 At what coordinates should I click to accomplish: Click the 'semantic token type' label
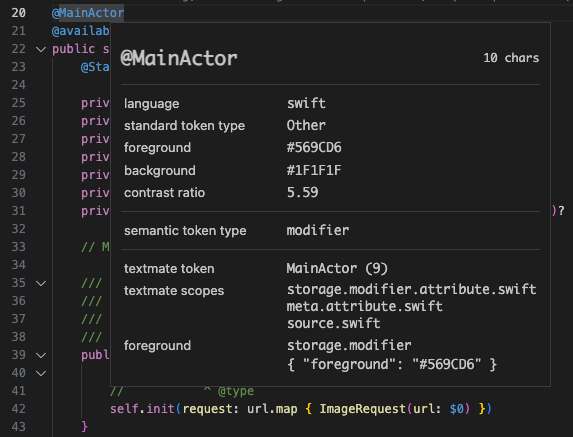tap(185, 231)
